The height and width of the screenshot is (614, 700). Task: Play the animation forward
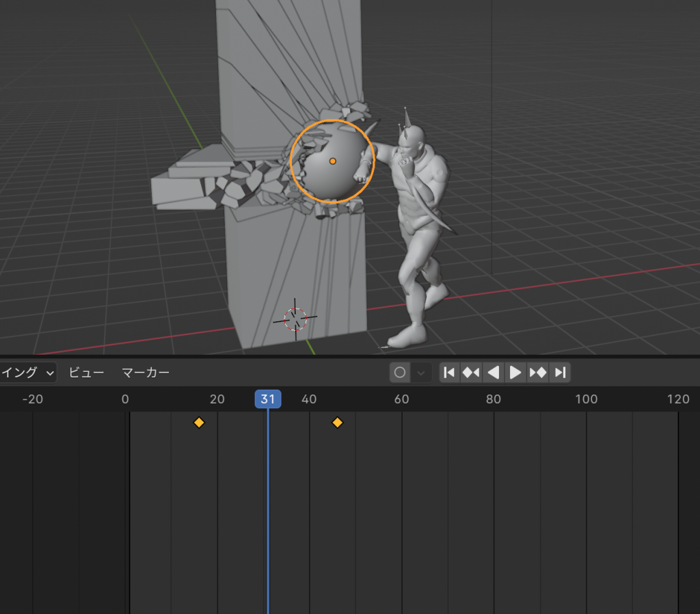(515, 373)
